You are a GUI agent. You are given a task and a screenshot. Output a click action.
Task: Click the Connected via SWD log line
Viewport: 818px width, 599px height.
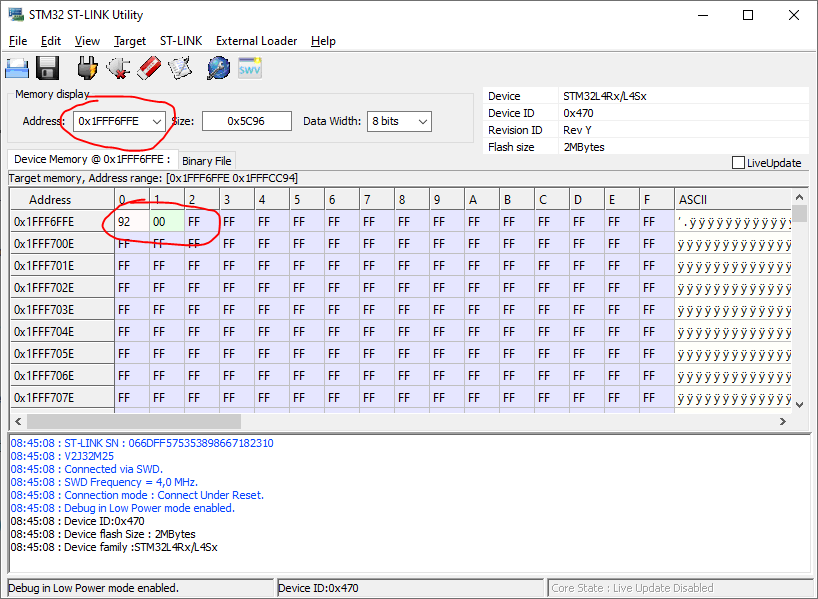pyautogui.click(x=87, y=469)
